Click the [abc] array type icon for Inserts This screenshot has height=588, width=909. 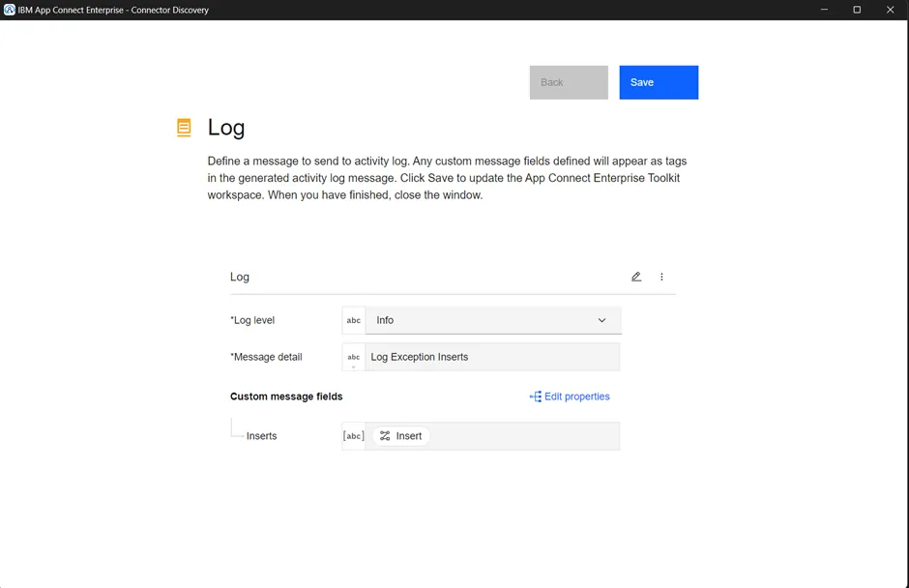[x=354, y=436]
